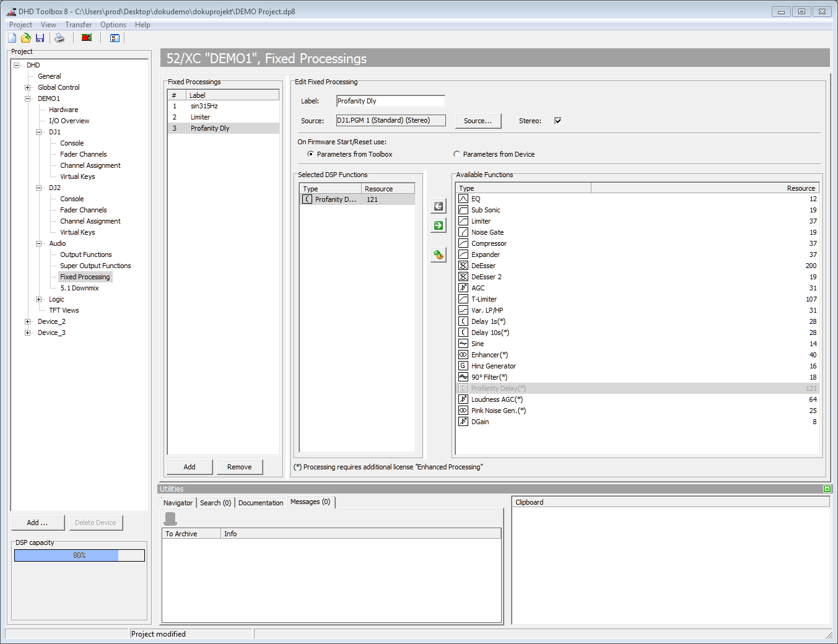838x644 pixels.
Task: Click the Label field showing Profanity Dly
Action: point(390,100)
